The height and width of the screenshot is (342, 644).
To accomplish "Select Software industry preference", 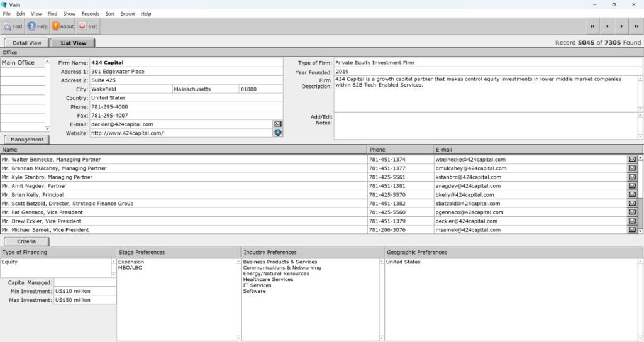I will (254, 291).
